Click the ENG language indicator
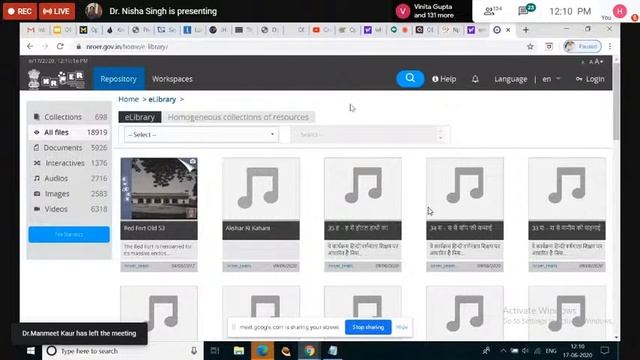Image resolution: width=640 pixels, height=360 pixels. coord(551,351)
